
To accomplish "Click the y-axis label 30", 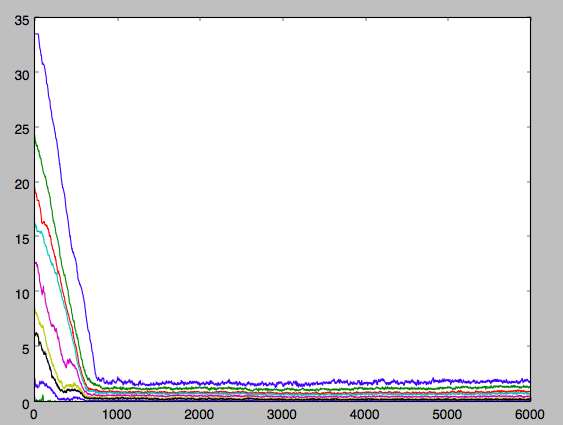I will [22, 75].
